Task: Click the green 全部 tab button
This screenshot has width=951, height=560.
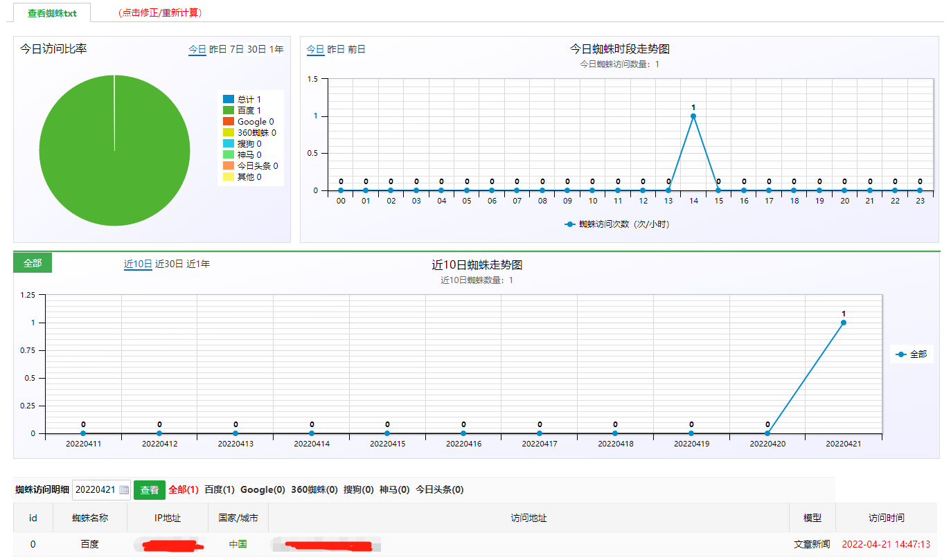Action: 33,263
